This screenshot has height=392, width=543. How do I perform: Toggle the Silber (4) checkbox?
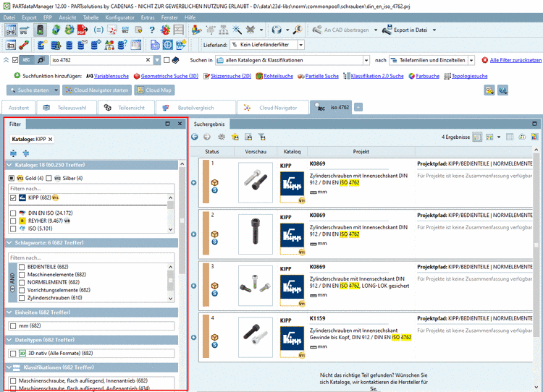point(49,178)
